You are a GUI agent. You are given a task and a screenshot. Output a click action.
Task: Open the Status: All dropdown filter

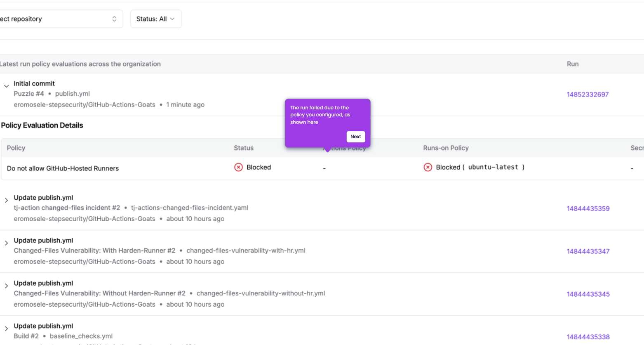pyautogui.click(x=155, y=19)
